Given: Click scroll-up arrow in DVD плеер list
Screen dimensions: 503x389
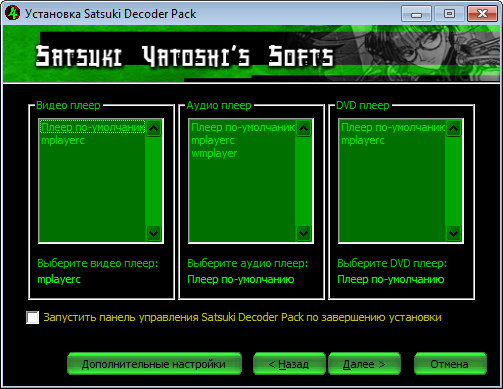Looking at the screenshot, I should click(454, 128).
